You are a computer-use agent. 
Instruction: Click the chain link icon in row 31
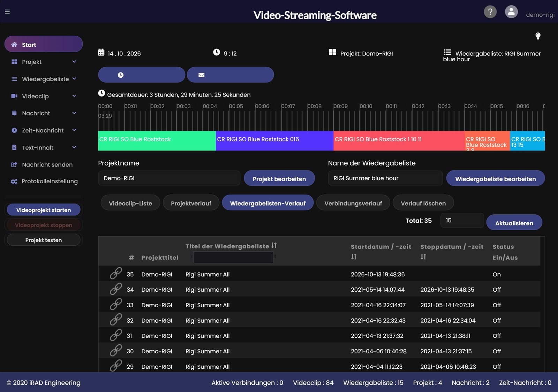pyautogui.click(x=116, y=335)
